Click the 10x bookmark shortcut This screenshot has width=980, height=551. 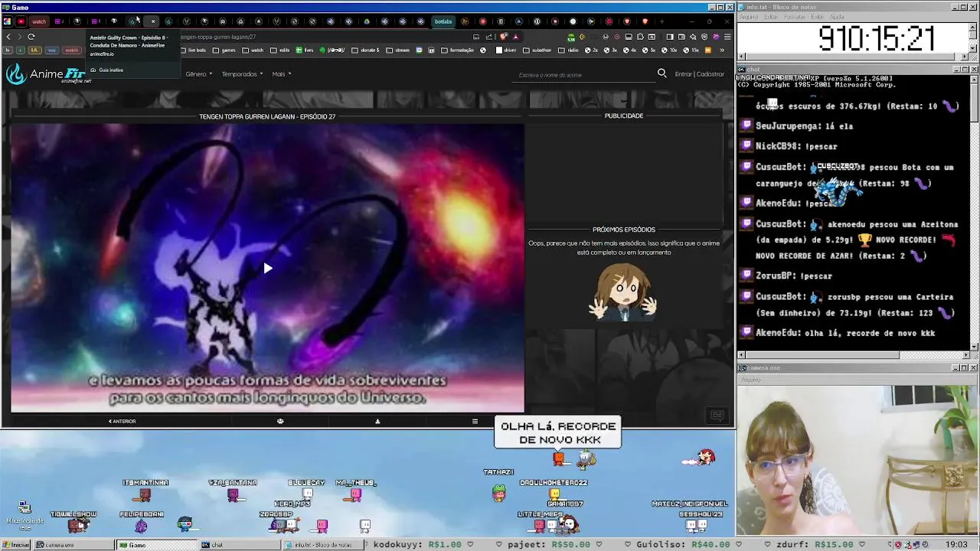pos(669,51)
